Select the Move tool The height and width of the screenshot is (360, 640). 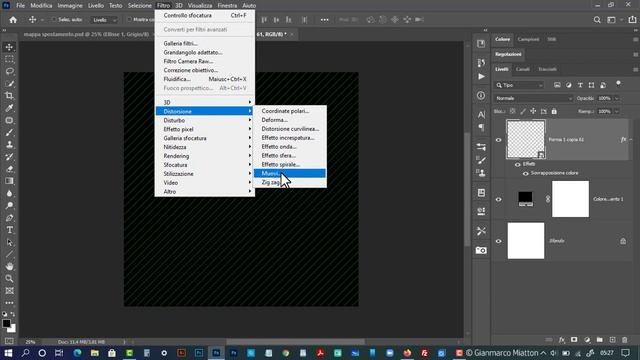click(9, 47)
